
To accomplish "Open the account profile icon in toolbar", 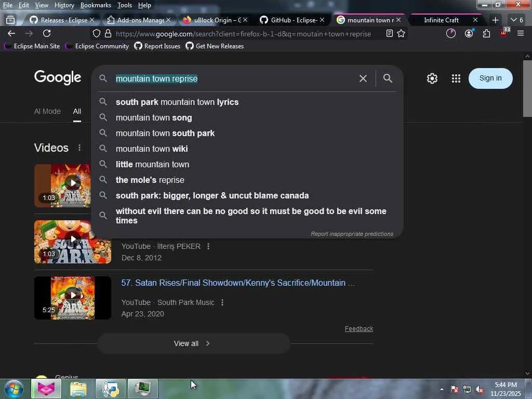I will point(469,33).
